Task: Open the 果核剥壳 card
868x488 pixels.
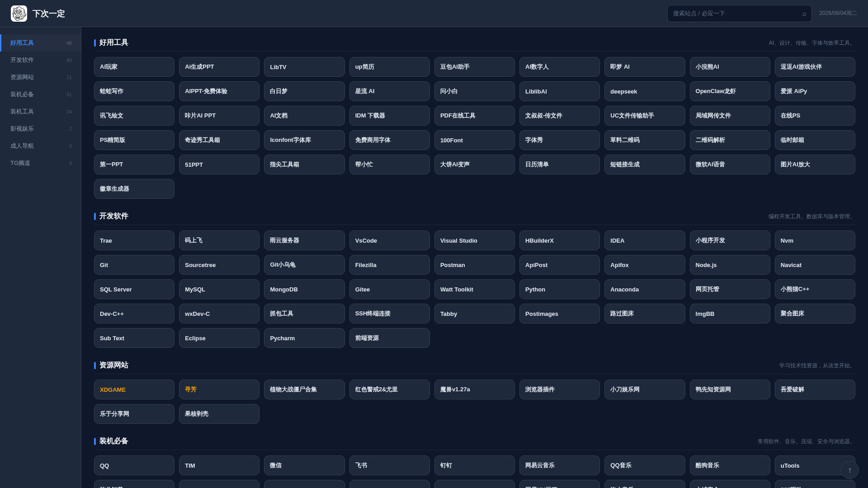Action: (x=219, y=414)
